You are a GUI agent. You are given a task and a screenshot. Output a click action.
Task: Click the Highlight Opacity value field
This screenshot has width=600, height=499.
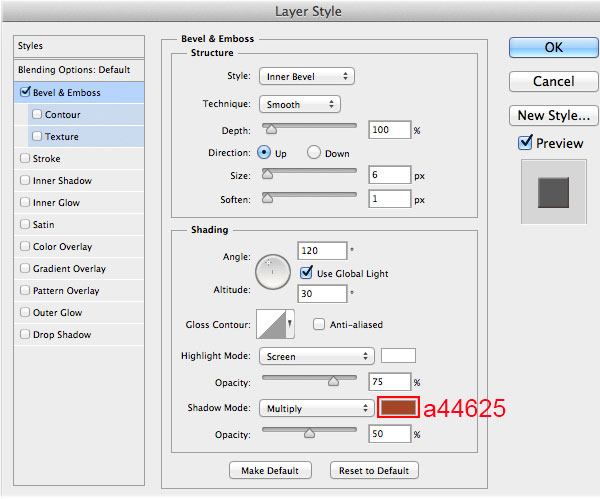(x=390, y=382)
